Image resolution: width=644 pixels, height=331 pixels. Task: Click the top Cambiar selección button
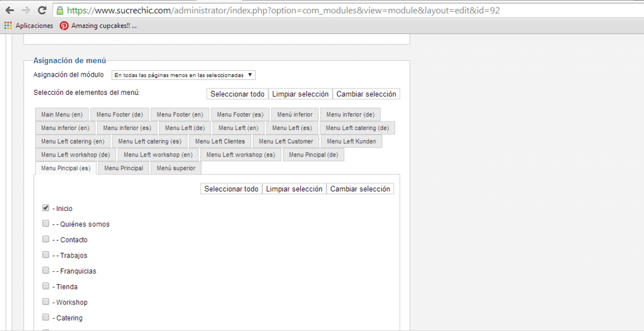click(366, 94)
